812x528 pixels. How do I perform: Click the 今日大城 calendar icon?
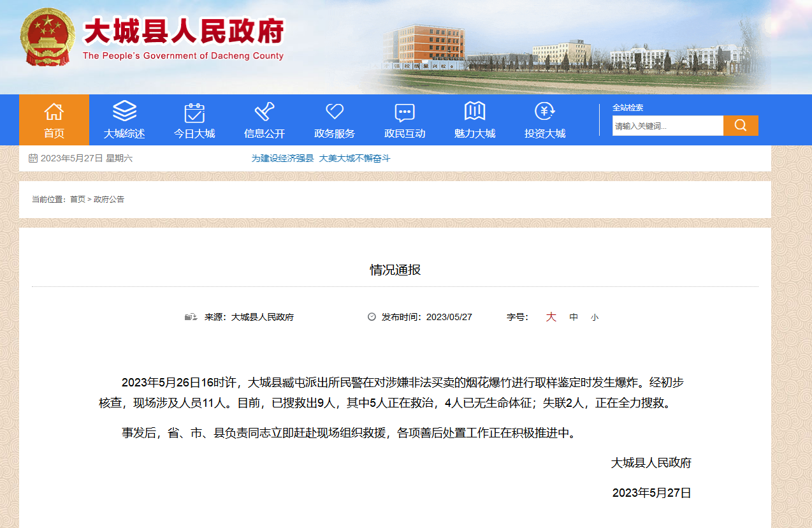coord(194,112)
